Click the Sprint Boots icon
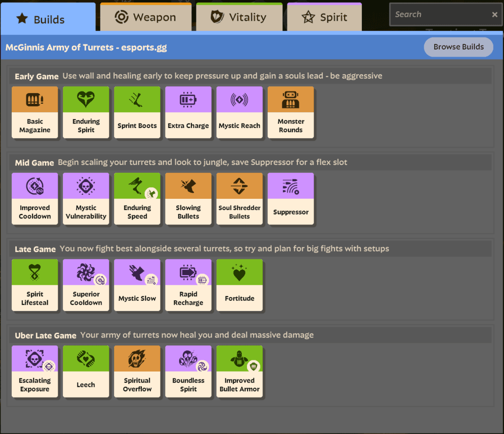The image size is (504, 434). [137, 99]
